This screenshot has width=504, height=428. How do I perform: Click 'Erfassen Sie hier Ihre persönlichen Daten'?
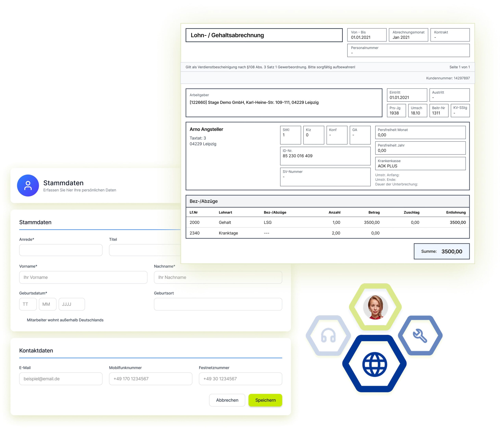[x=80, y=190]
